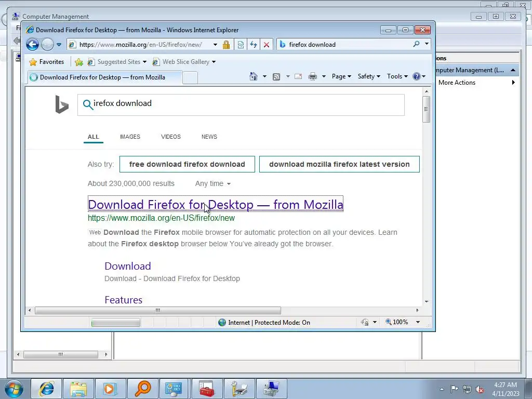Open the Suggested Sites link
This screenshot has width=532, height=399.
tap(117, 62)
